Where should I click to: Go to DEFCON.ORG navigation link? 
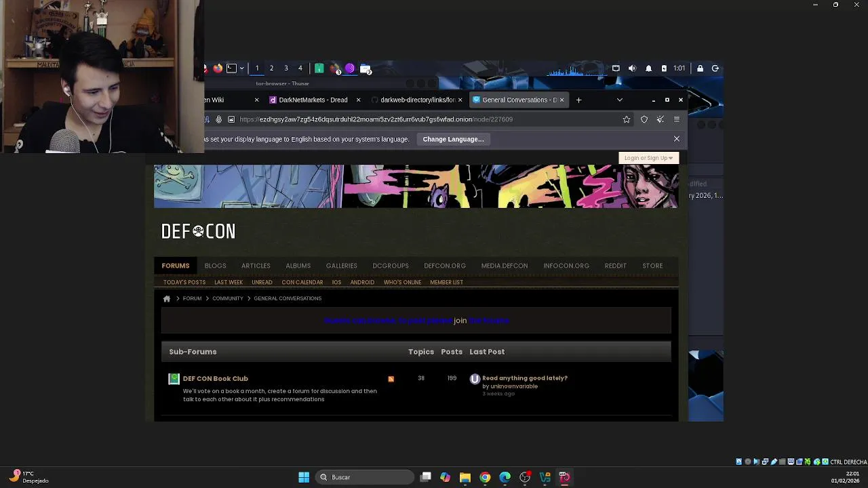click(445, 266)
